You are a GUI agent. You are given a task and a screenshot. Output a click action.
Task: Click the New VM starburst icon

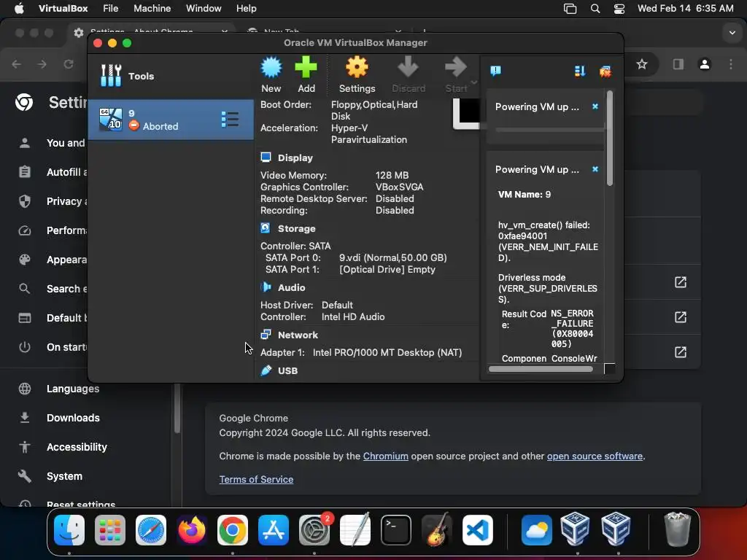271,67
